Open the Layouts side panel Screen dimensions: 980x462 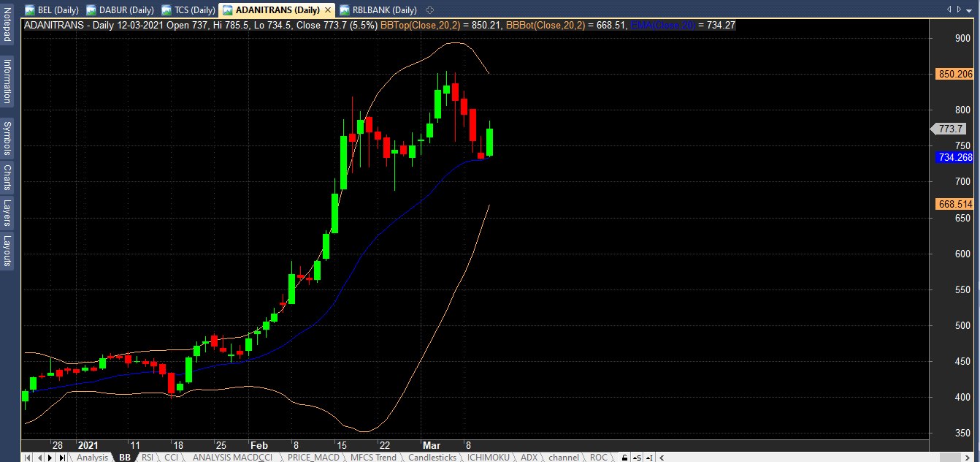[7, 251]
